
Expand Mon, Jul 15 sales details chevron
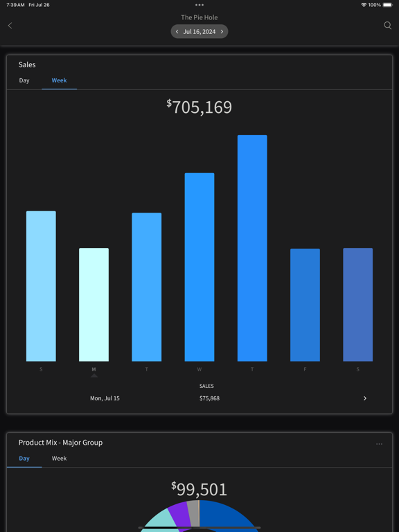pyautogui.click(x=365, y=398)
